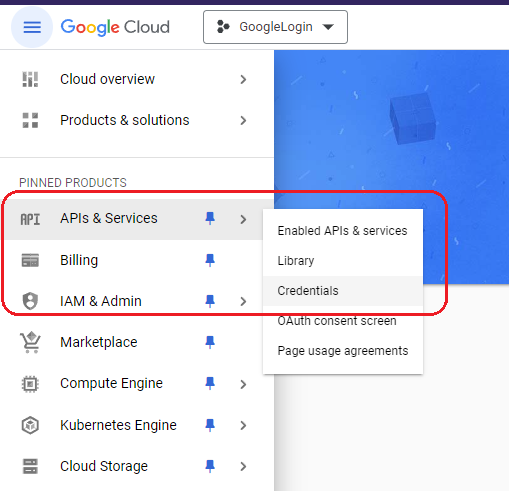Open the GoogleLogin project selector dropdown

pyautogui.click(x=275, y=27)
